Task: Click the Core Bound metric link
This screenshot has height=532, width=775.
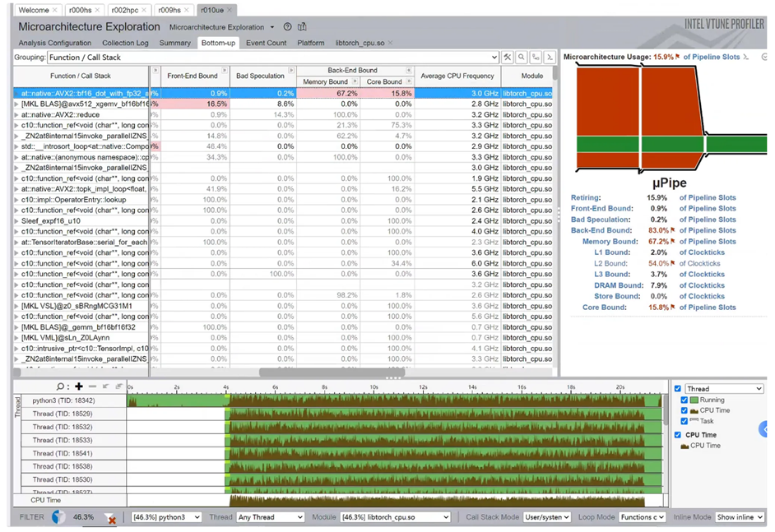Action: (x=605, y=308)
